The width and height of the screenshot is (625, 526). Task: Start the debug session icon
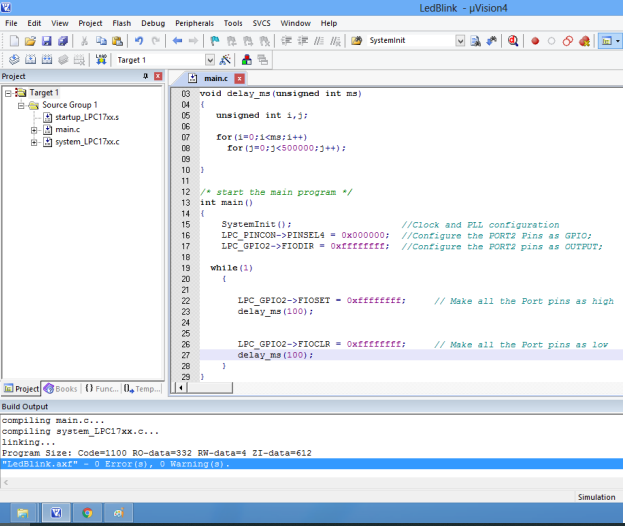512,41
